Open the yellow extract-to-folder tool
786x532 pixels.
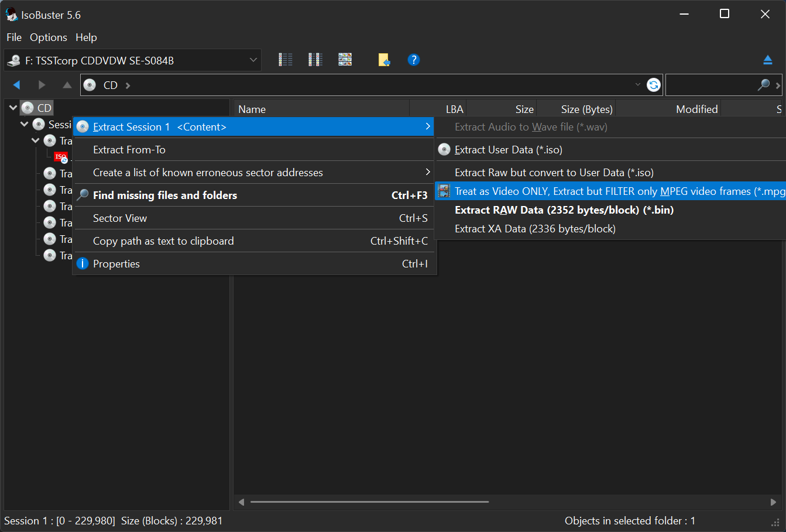pyautogui.click(x=384, y=59)
